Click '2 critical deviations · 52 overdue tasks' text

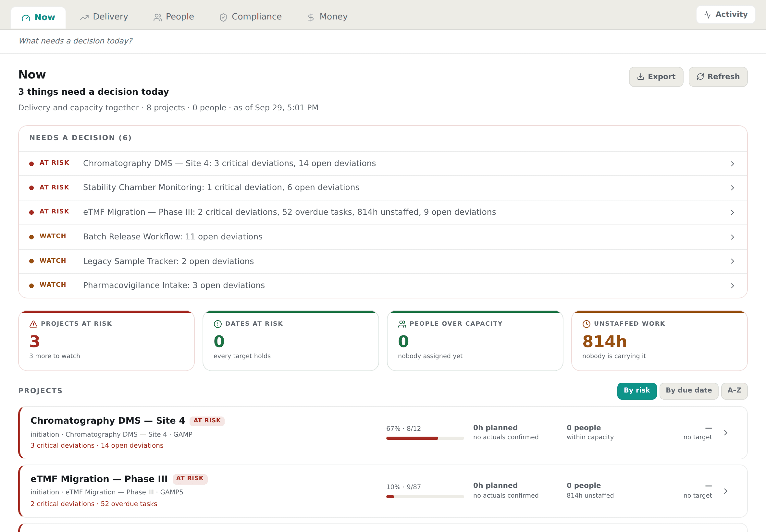(94, 504)
